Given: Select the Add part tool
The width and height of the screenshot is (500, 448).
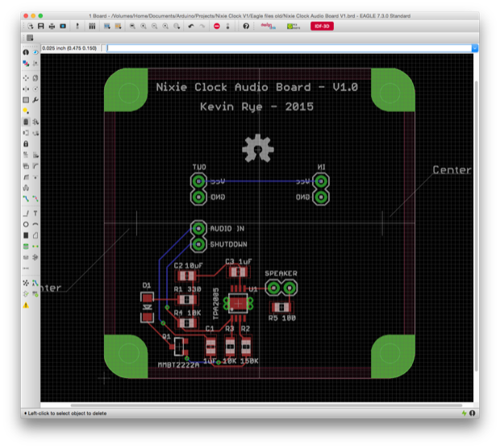Looking at the screenshot, I should click(x=35, y=122).
